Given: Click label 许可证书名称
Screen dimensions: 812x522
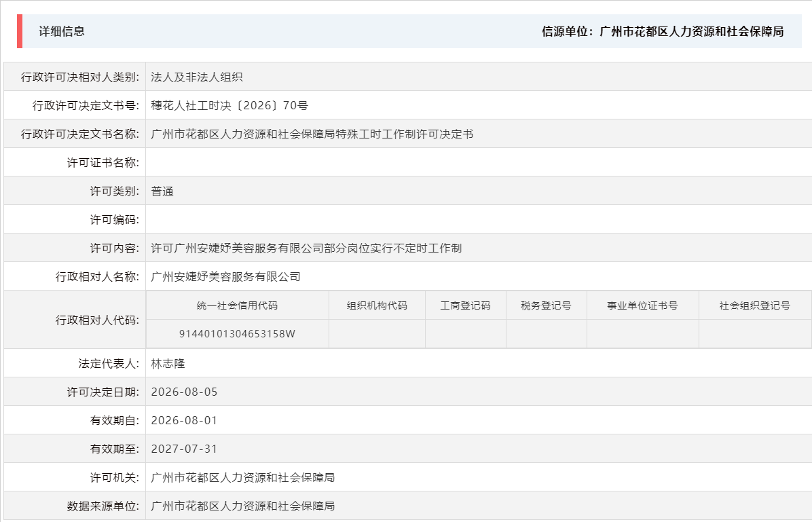Looking at the screenshot, I should (x=103, y=163).
